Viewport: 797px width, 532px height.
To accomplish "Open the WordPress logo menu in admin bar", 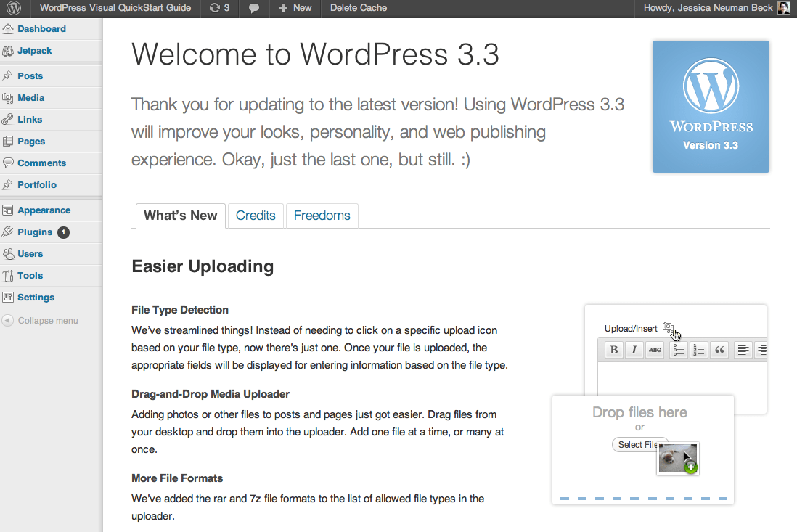I will (14, 8).
